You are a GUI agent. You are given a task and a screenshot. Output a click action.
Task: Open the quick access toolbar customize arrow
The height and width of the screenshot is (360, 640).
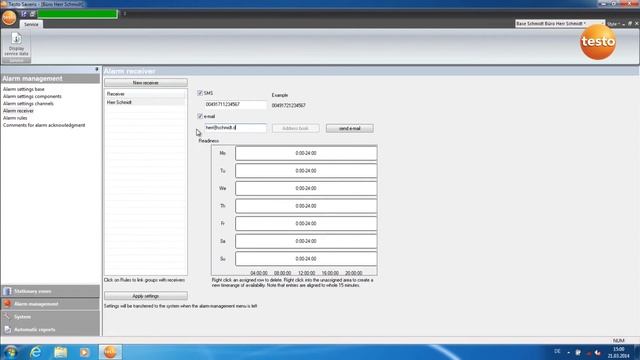(124, 14)
